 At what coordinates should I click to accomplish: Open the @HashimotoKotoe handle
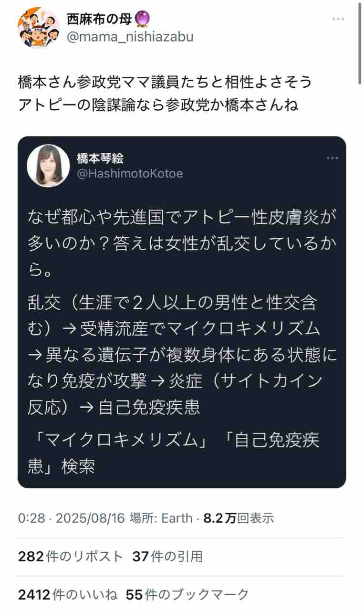click(130, 174)
